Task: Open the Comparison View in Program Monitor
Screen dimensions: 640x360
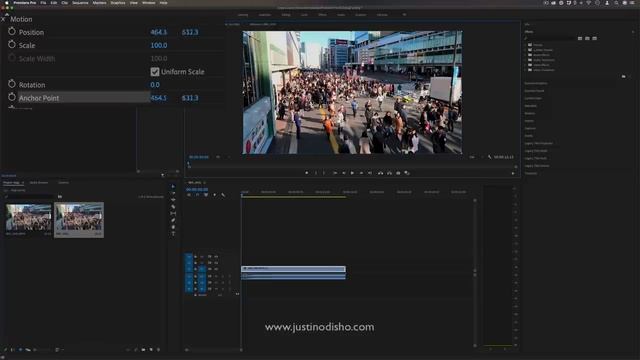Action: tap(407, 173)
